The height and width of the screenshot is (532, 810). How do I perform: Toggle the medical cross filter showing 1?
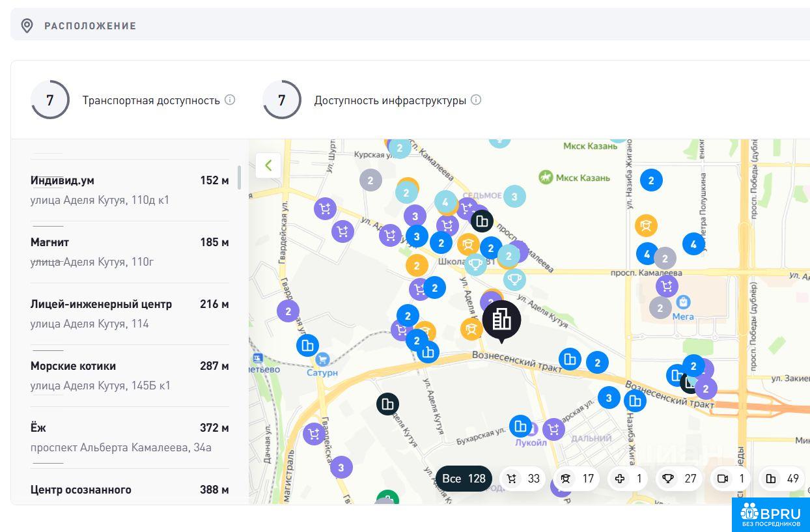pyautogui.click(x=628, y=479)
